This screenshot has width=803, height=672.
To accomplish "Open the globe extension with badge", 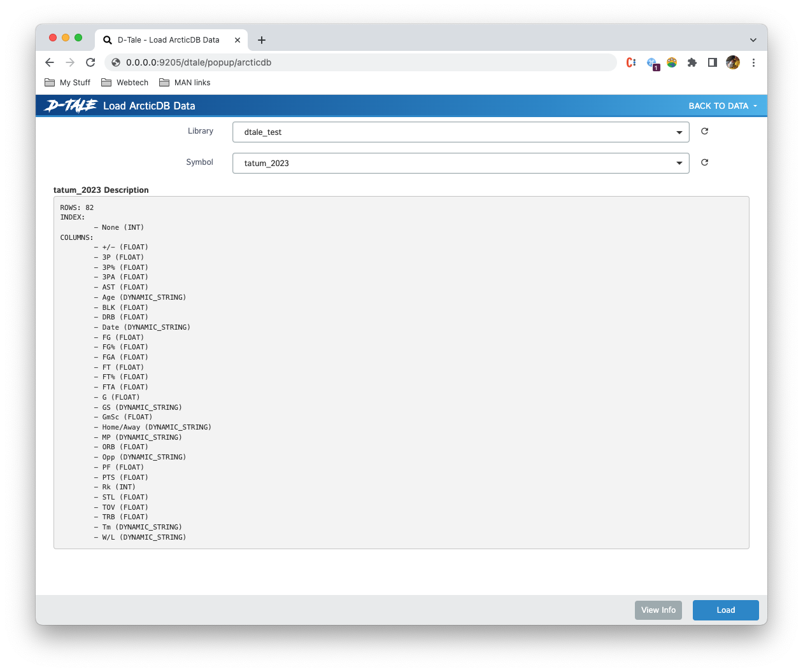I will [x=652, y=63].
